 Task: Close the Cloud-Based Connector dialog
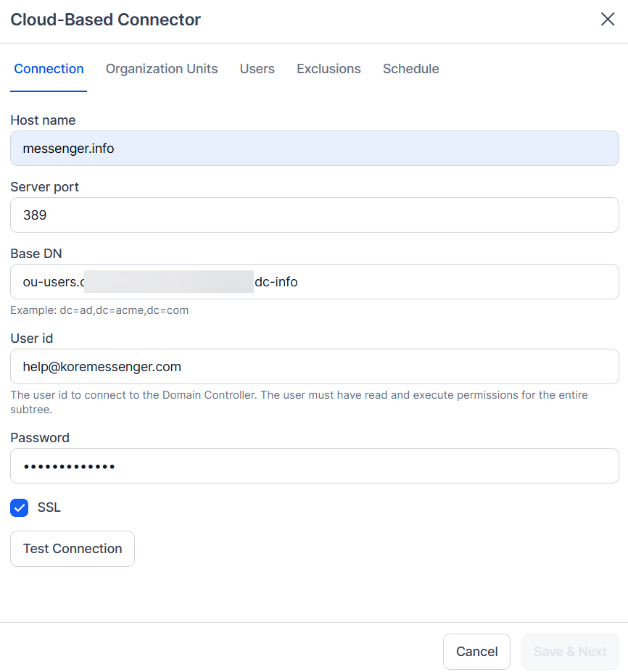[x=608, y=20]
